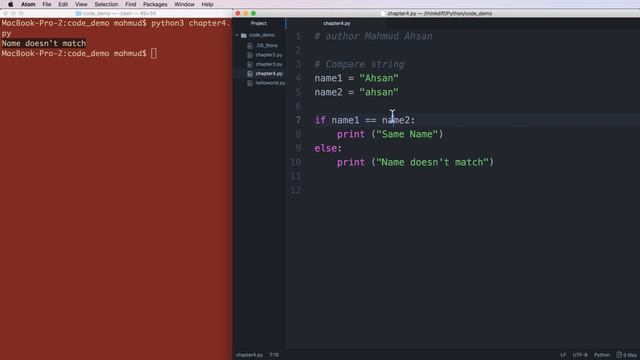Collapse the code_demo folder arrow
Image resolution: width=640 pixels, height=360 pixels.
pos(237,36)
